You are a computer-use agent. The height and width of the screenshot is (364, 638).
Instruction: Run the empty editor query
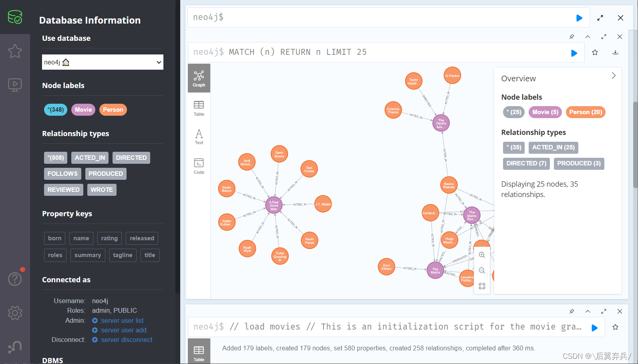tap(579, 18)
